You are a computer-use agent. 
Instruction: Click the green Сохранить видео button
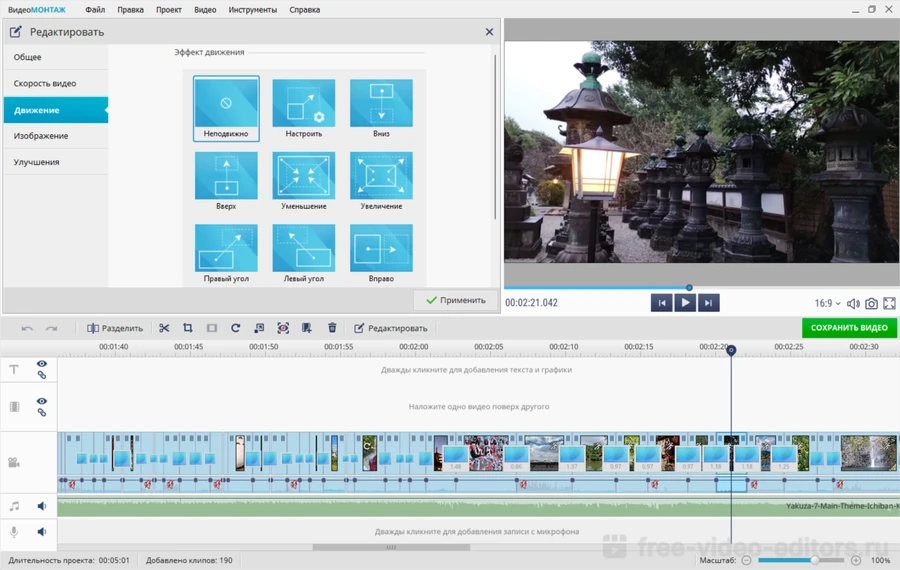[849, 328]
